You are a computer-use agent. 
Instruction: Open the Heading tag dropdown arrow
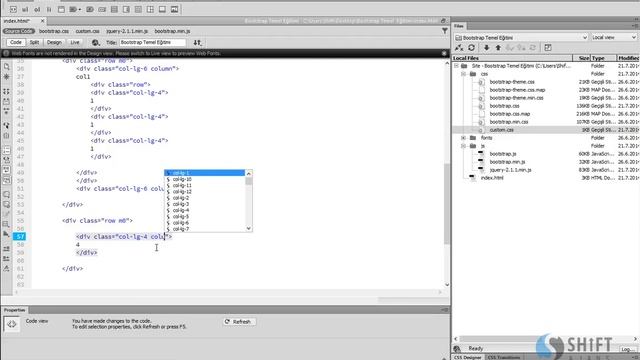(x=80, y=9)
